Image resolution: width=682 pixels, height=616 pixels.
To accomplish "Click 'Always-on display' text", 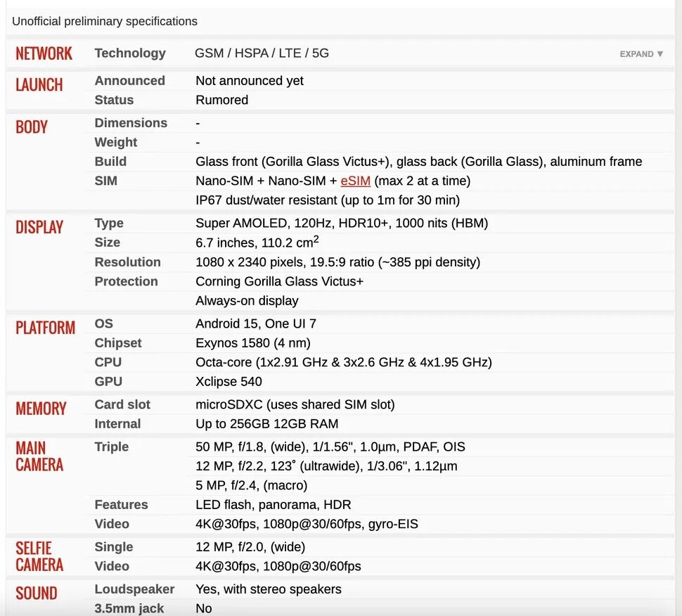I will (x=247, y=301).
